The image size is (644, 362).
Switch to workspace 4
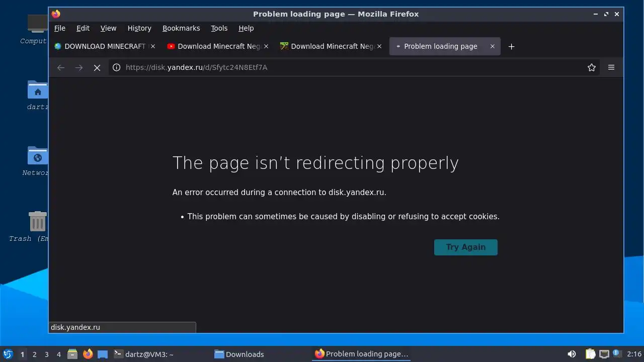click(x=59, y=354)
